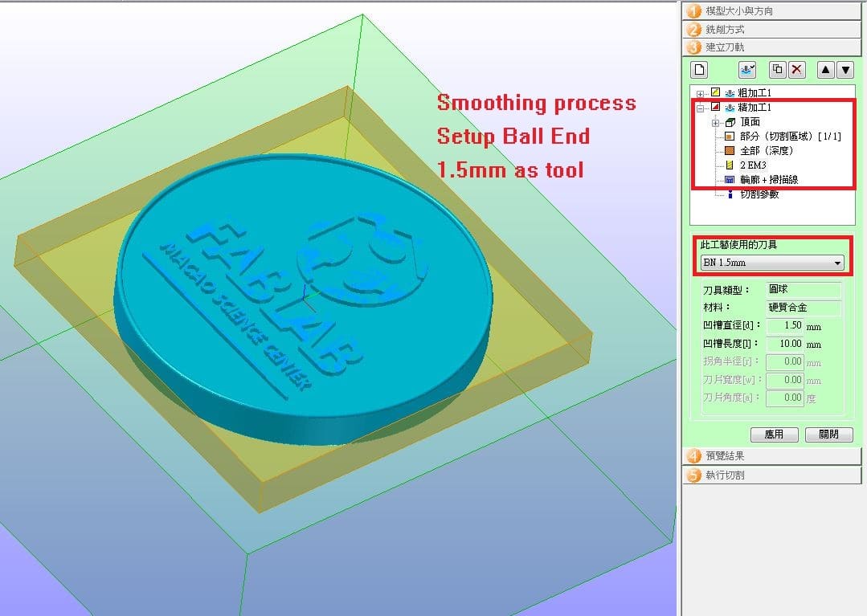Open step 3 建立刀軌 tab
Screen dimensions: 867x616
click(x=772, y=47)
